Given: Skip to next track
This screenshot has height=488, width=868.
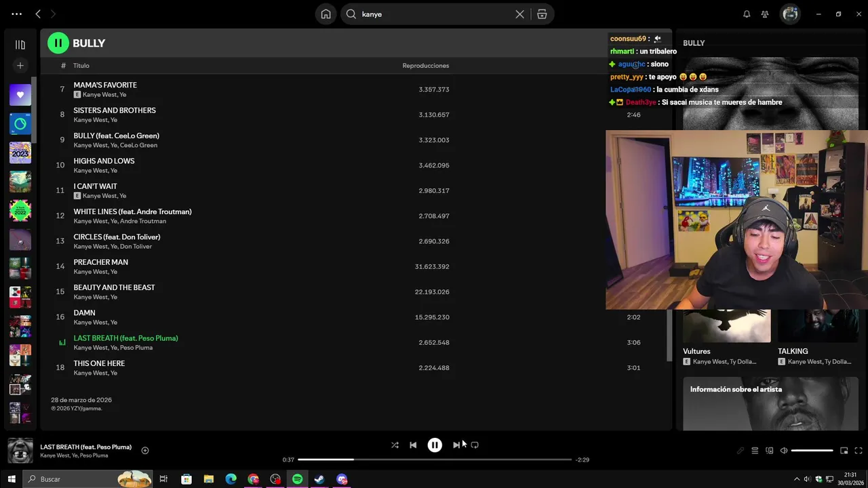Looking at the screenshot, I should tap(456, 445).
